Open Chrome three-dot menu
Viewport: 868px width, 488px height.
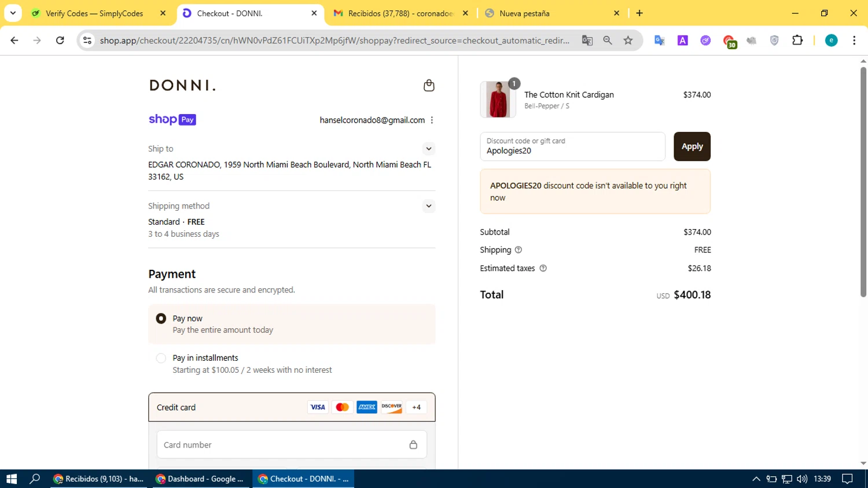pyautogui.click(x=854, y=41)
